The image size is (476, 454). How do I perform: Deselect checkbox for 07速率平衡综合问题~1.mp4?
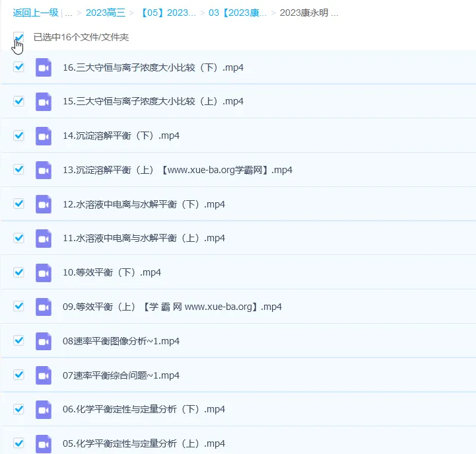18,375
